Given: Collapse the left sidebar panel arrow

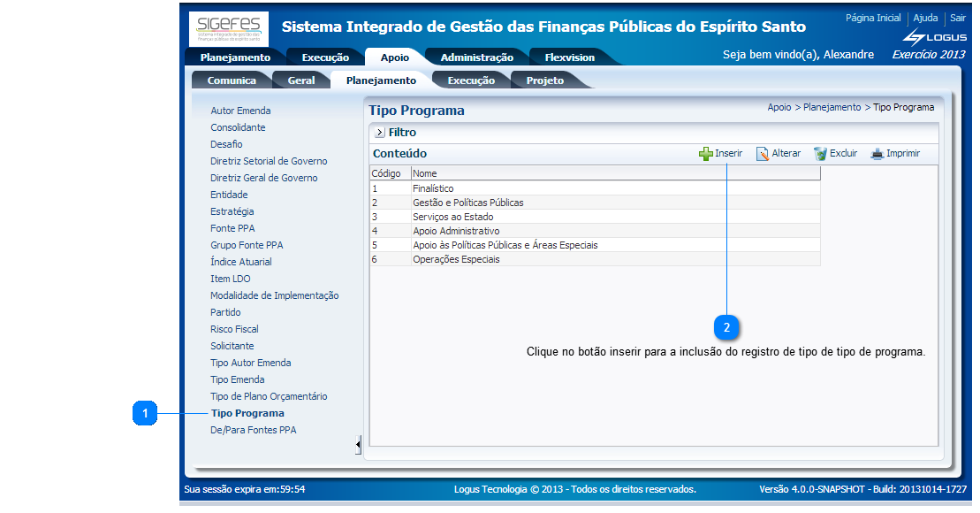Looking at the screenshot, I should click(358, 444).
